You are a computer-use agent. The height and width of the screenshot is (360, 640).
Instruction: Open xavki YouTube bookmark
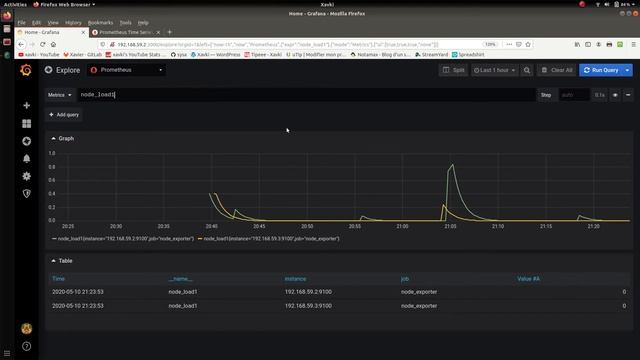pos(39,54)
